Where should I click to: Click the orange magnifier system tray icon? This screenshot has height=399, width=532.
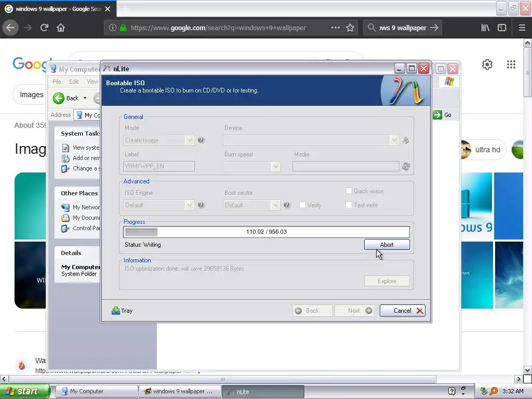coord(494,391)
